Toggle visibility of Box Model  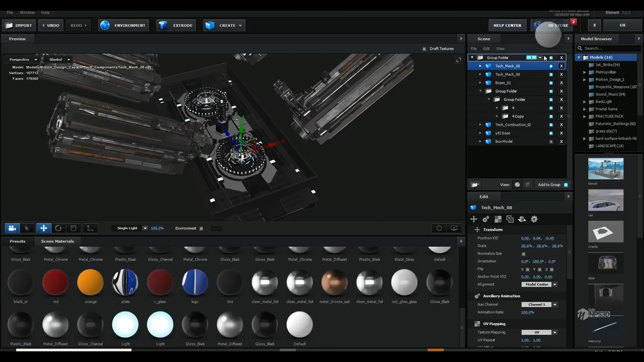(551, 142)
